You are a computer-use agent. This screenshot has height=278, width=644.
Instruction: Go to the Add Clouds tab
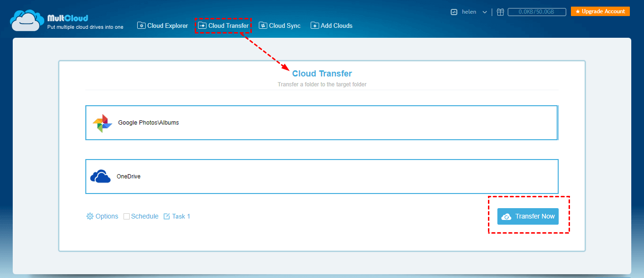tap(331, 25)
